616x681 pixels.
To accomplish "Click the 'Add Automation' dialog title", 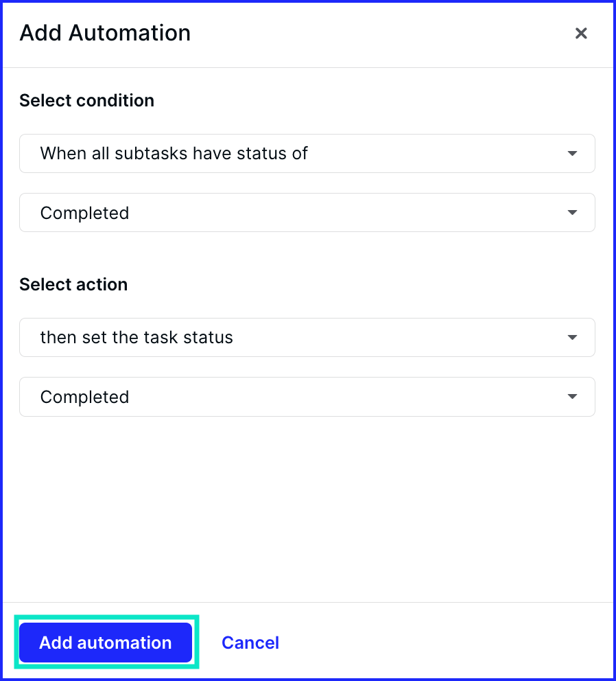I will pos(105,33).
